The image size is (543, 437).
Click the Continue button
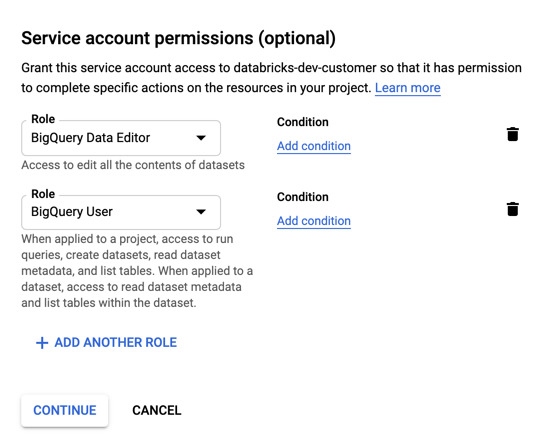(65, 410)
